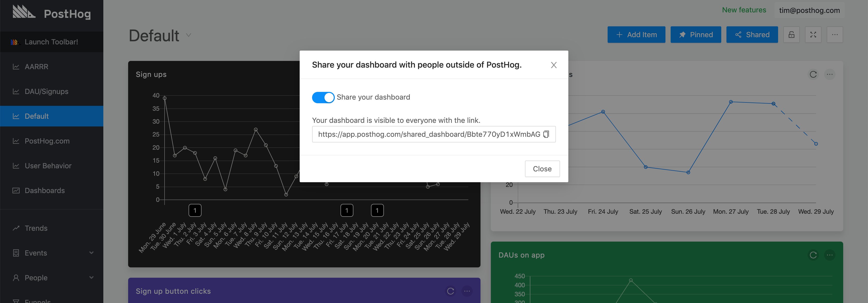Expand the Default dashboard name dropdown
Image resolution: width=868 pixels, height=303 pixels.
pos(189,35)
